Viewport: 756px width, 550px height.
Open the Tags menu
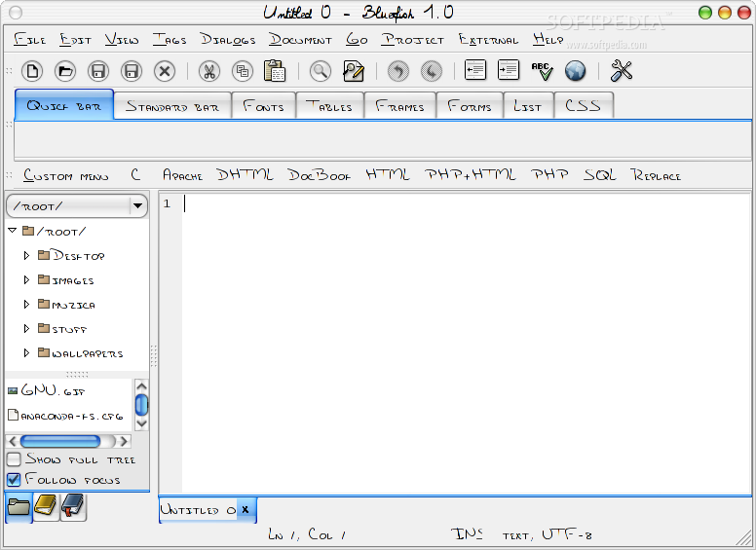pos(170,40)
